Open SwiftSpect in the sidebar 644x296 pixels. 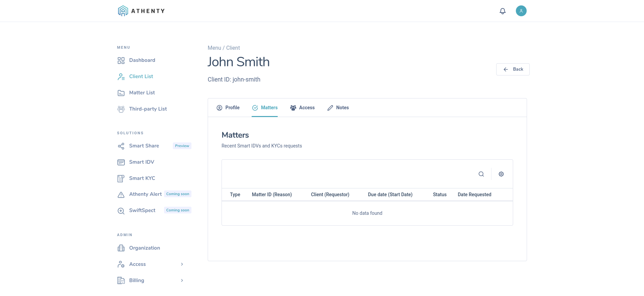tap(142, 210)
